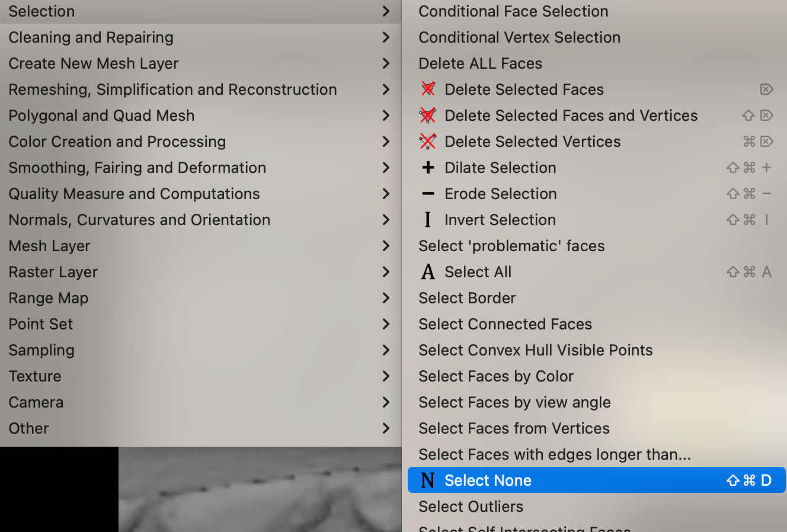787x532 pixels.
Task: Click the Delete Selected Vertices icon
Action: point(428,142)
